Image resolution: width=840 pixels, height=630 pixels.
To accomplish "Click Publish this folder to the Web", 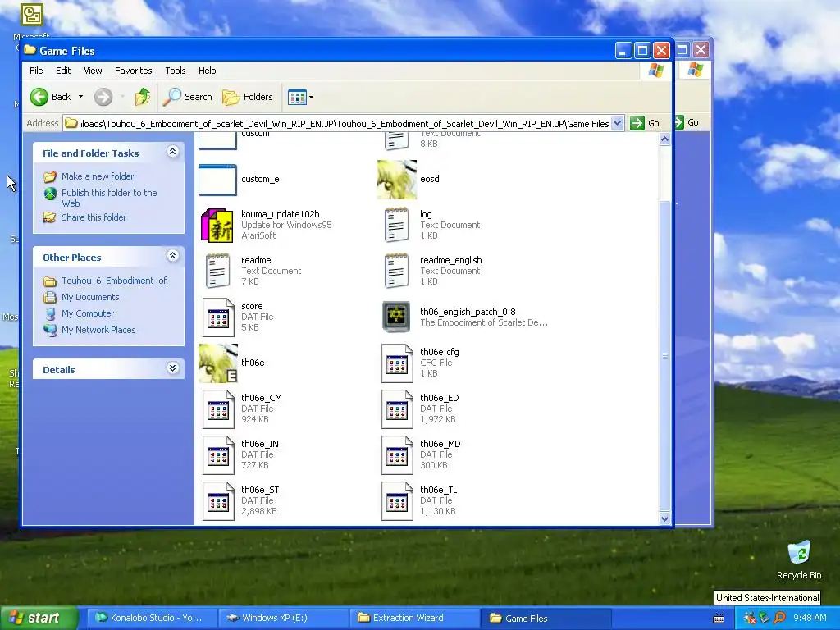I will (109, 199).
